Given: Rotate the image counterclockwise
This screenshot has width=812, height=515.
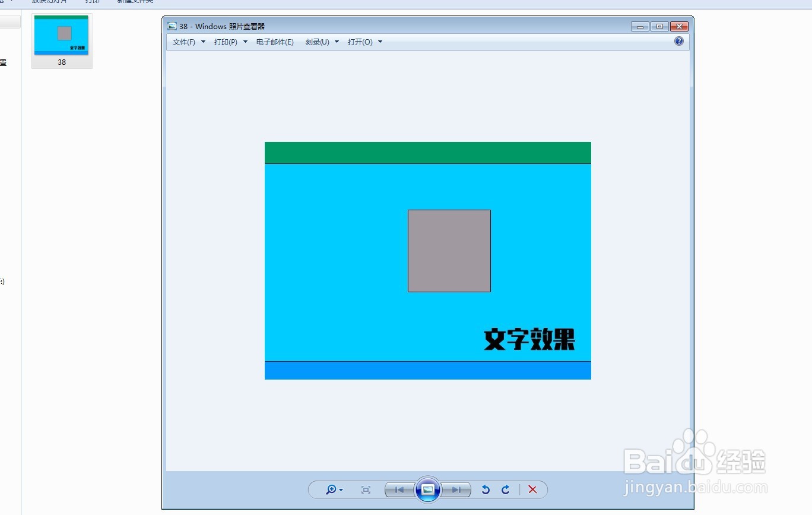Looking at the screenshot, I should pyautogui.click(x=485, y=489).
